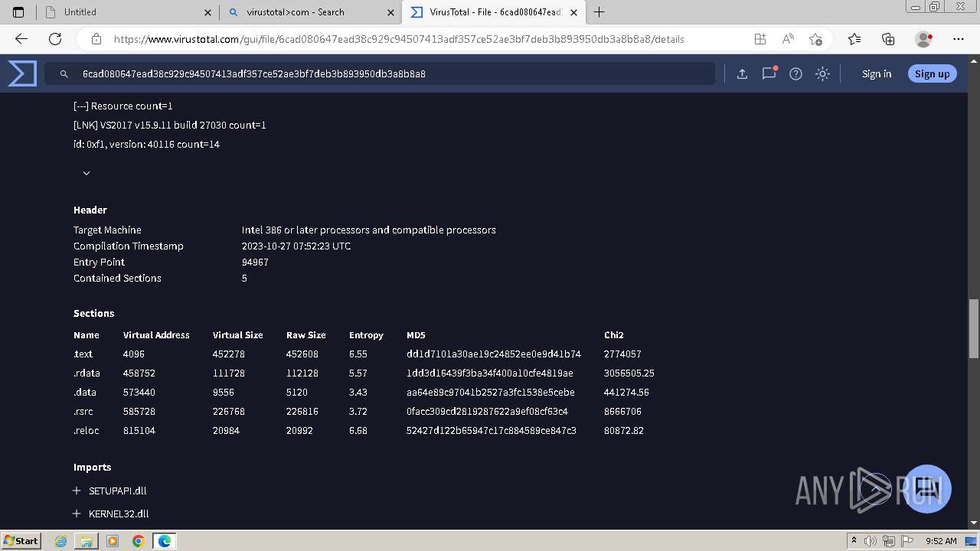
Task: Click the upload file icon
Action: [x=742, y=74]
